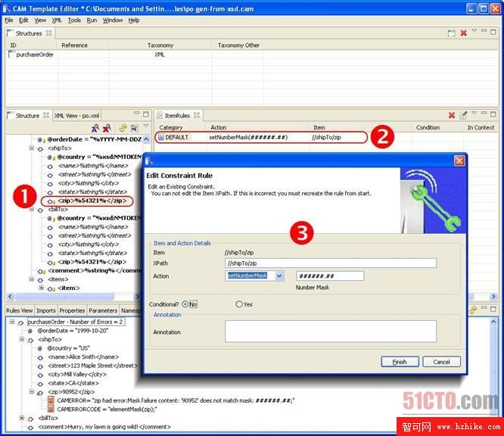The height and width of the screenshot is (436, 504).
Task: Click the Cancel button
Action: [441, 362]
